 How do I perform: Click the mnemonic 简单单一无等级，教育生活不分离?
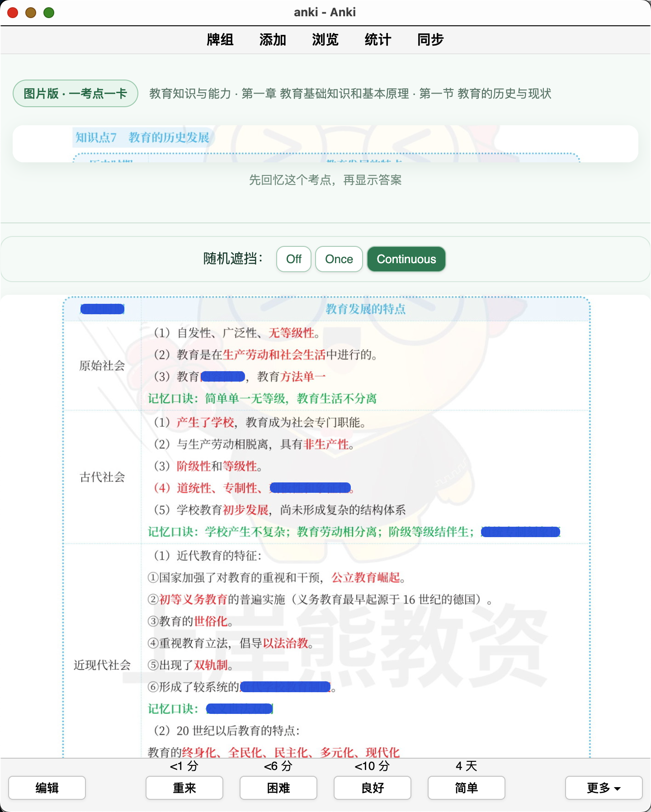coord(262,399)
